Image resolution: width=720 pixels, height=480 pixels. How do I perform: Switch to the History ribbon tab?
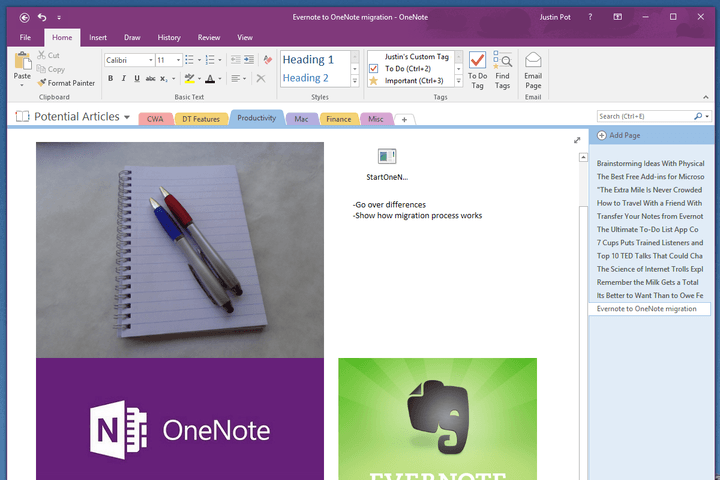169,38
